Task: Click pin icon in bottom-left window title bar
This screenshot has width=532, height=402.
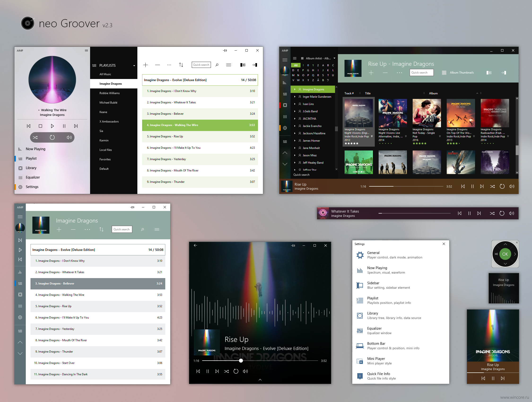Action: click(132, 207)
